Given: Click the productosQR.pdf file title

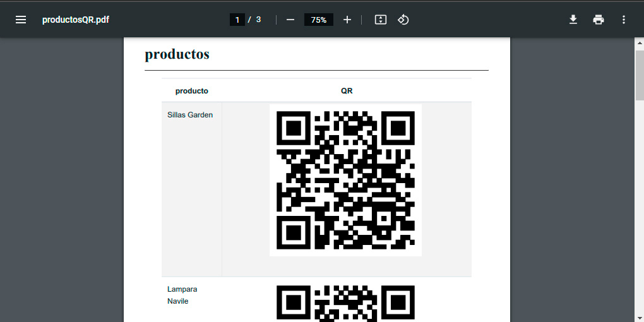Looking at the screenshot, I should pyautogui.click(x=76, y=20).
